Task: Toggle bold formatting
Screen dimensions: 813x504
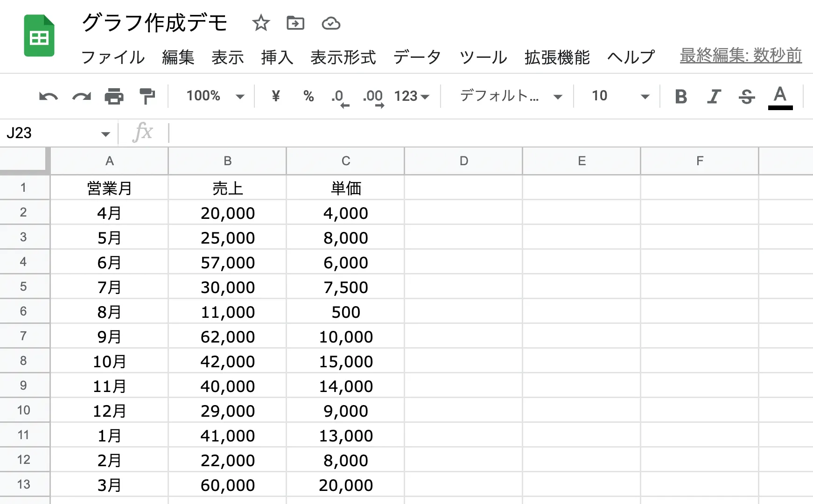Action: (681, 97)
